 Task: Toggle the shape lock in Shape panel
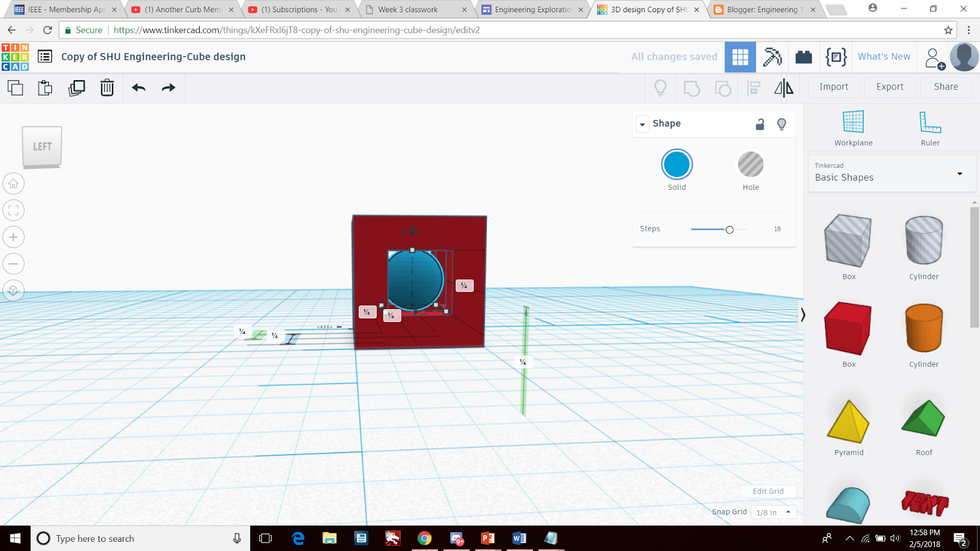tap(759, 124)
